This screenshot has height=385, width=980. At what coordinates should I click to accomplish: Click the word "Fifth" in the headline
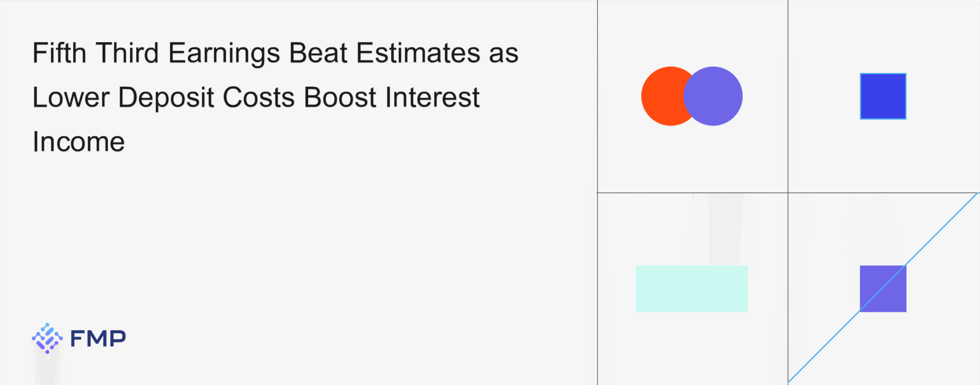pyautogui.click(x=59, y=53)
